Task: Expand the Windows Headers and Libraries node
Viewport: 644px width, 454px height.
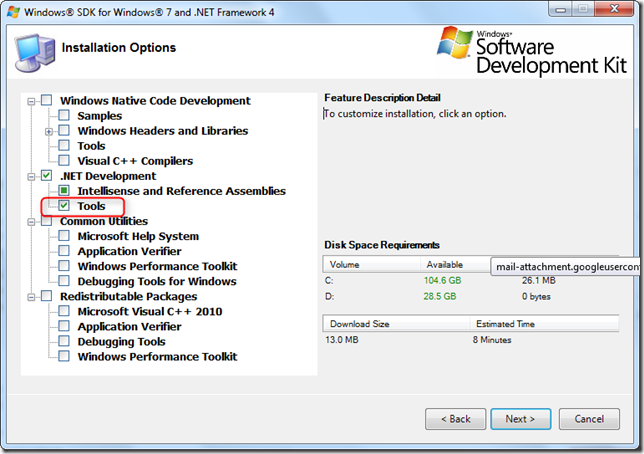Action: point(49,131)
